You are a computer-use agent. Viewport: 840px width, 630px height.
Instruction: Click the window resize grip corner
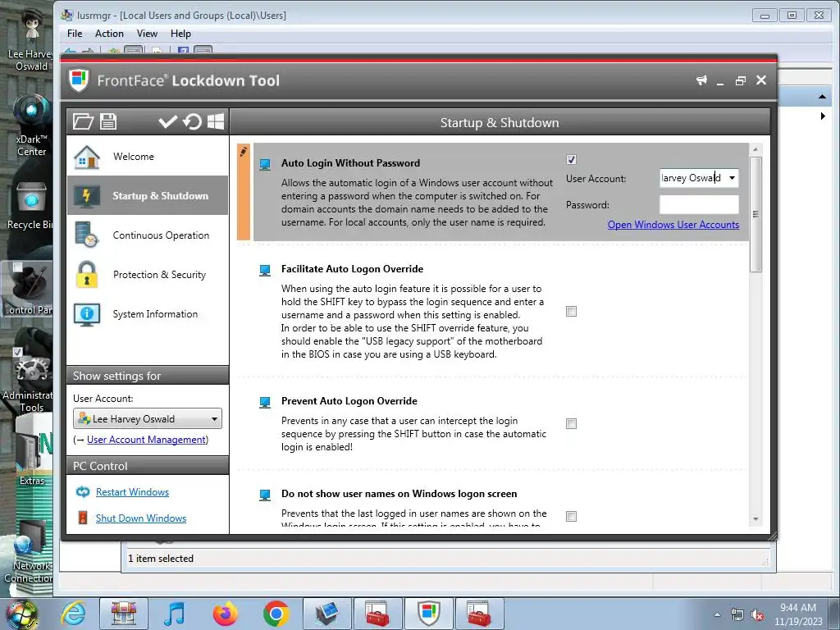[x=772, y=536]
